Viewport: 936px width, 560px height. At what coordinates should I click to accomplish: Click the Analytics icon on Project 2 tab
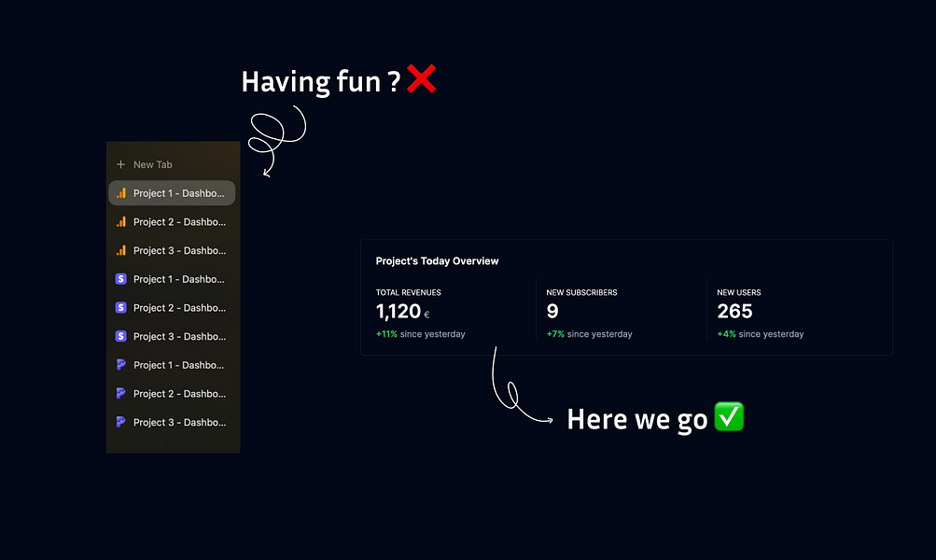pos(120,221)
